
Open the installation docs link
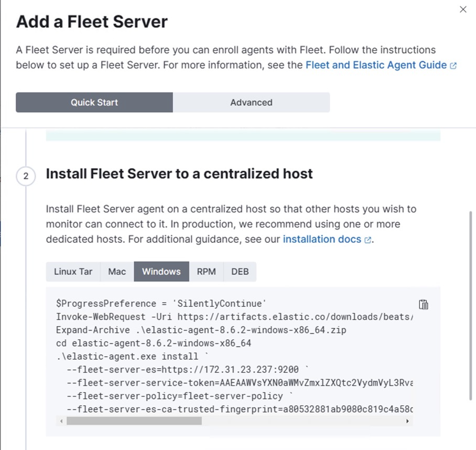point(322,239)
